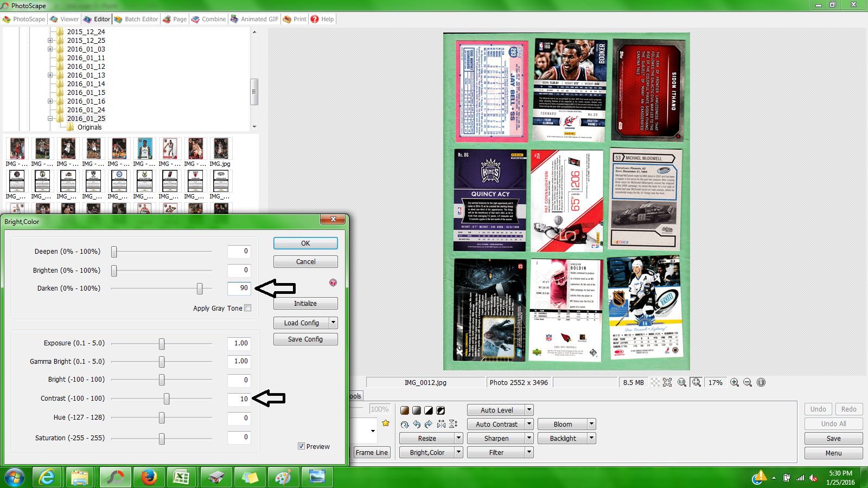Click the red help icon in the Bright,Color dialog
This screenshot has height=488, width=868.
pyautogui.click(x=333, y=282)
